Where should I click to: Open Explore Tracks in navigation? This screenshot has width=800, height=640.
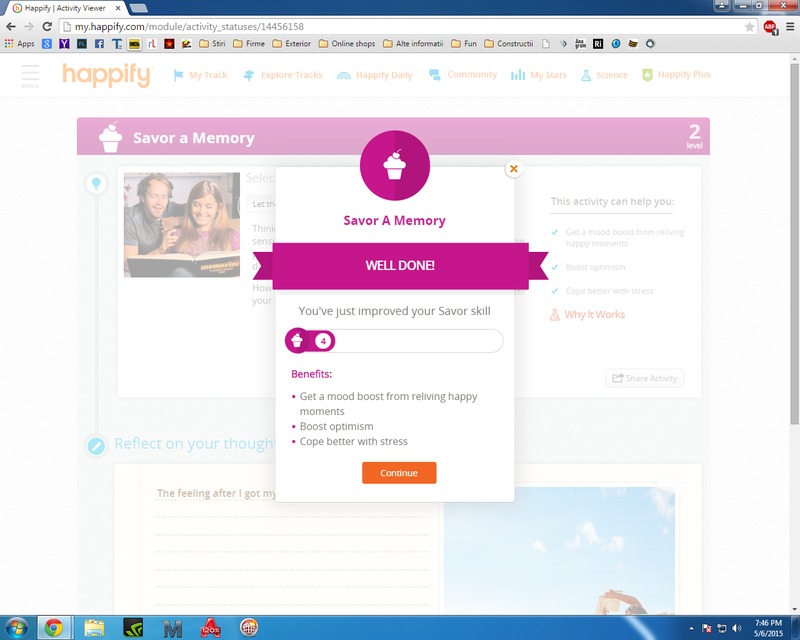tap(283, 75)
